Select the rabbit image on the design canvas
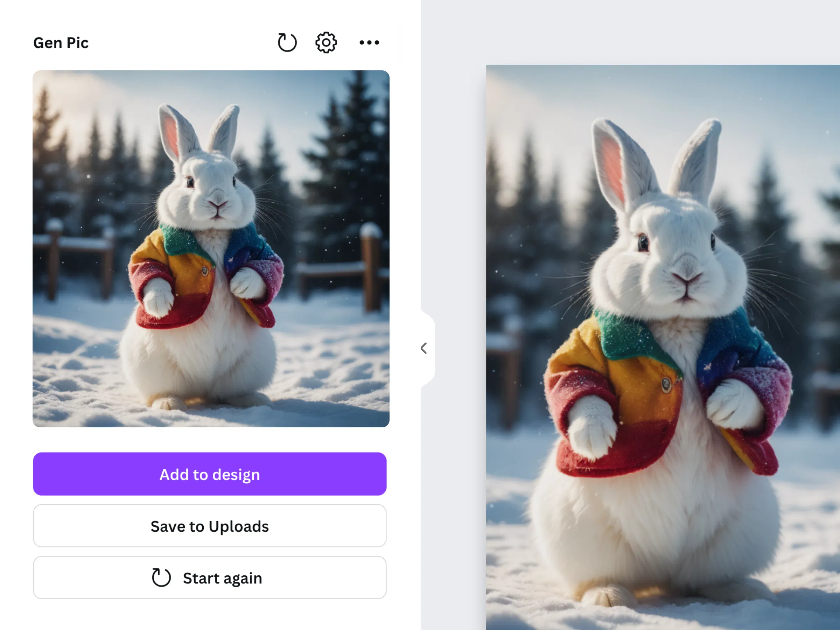 tap(663, 347)
